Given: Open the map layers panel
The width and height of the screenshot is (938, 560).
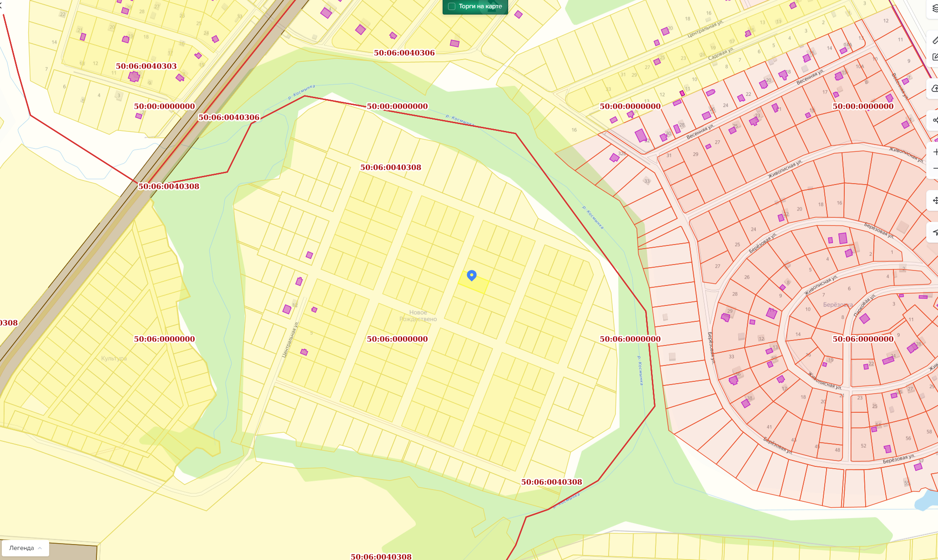Looking at the screenshot, I should pos(934,9).
